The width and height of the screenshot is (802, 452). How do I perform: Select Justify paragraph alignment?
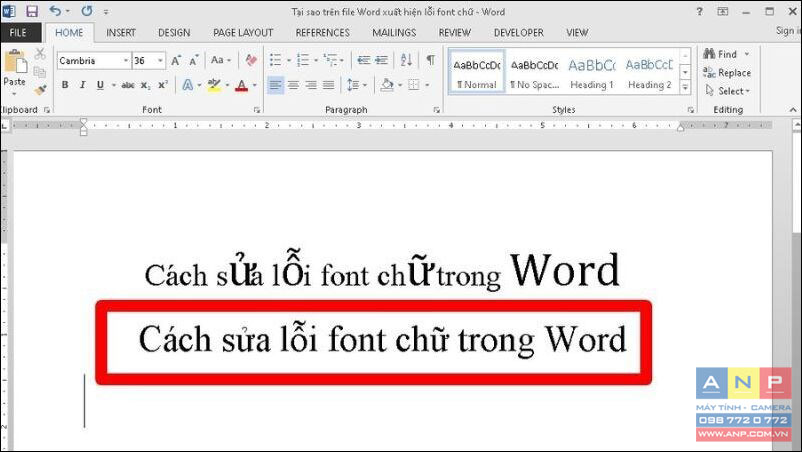click(x=328, y=85)
